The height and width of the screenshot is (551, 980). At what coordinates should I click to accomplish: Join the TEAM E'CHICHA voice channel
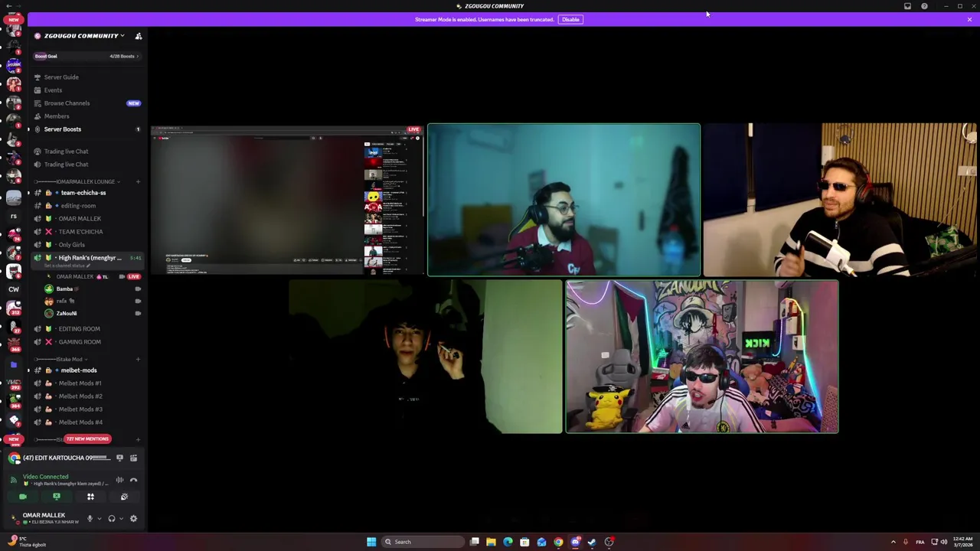click(80, 232)
